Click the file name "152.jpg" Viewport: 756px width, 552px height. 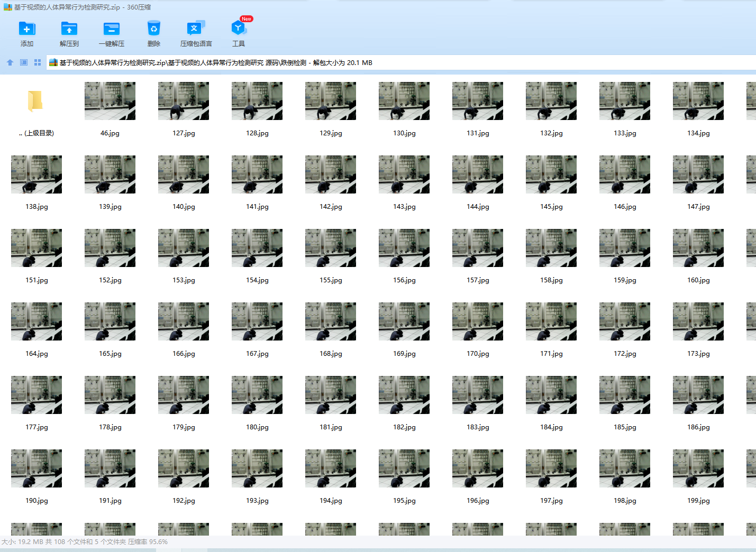110,280
